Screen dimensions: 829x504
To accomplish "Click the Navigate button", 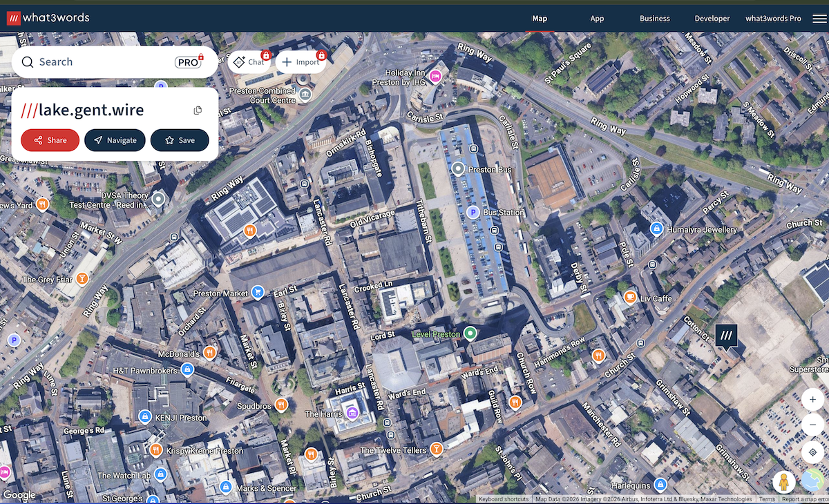I will [115, 140].
